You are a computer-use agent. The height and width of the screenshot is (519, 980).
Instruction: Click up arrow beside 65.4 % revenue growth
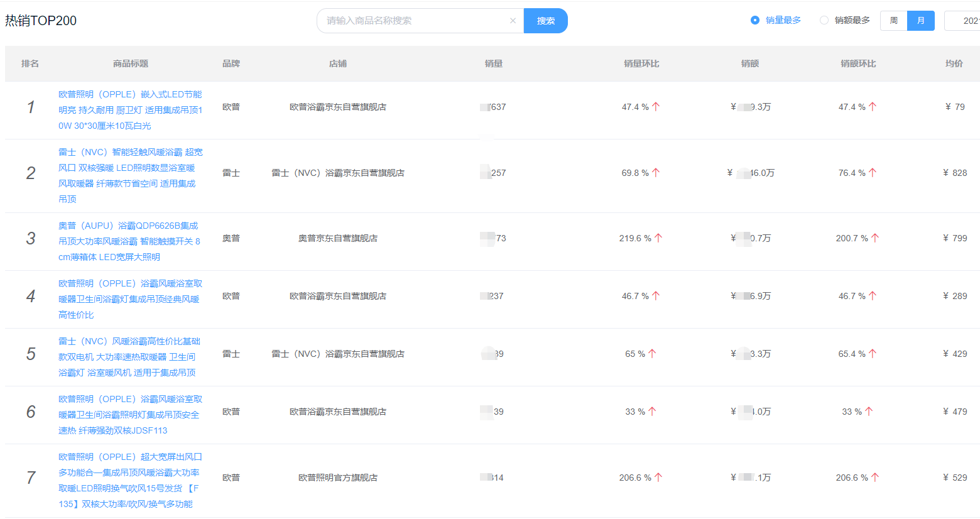point(873,354)
